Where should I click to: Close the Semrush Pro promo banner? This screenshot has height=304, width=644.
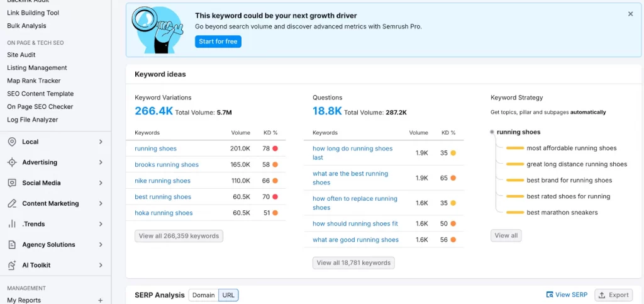point(630,14)
